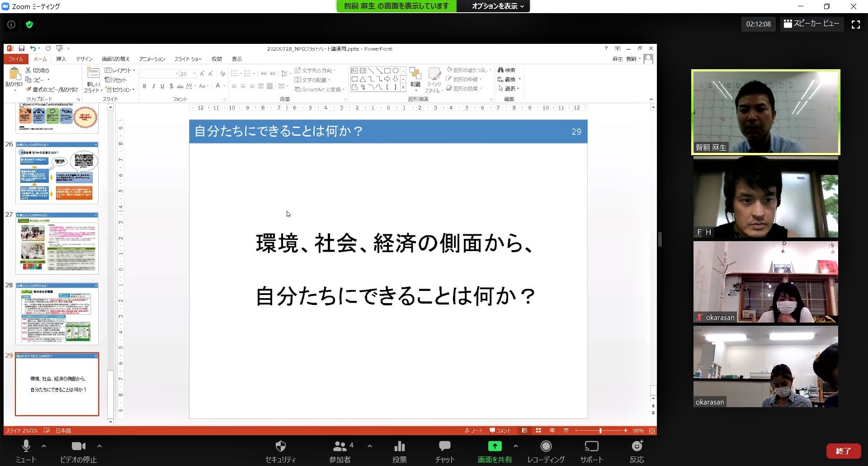Click the SmartArtに変換 button
Image resolution: width=868 pixels, height=466 pixels.
click(x=320, y=89)
